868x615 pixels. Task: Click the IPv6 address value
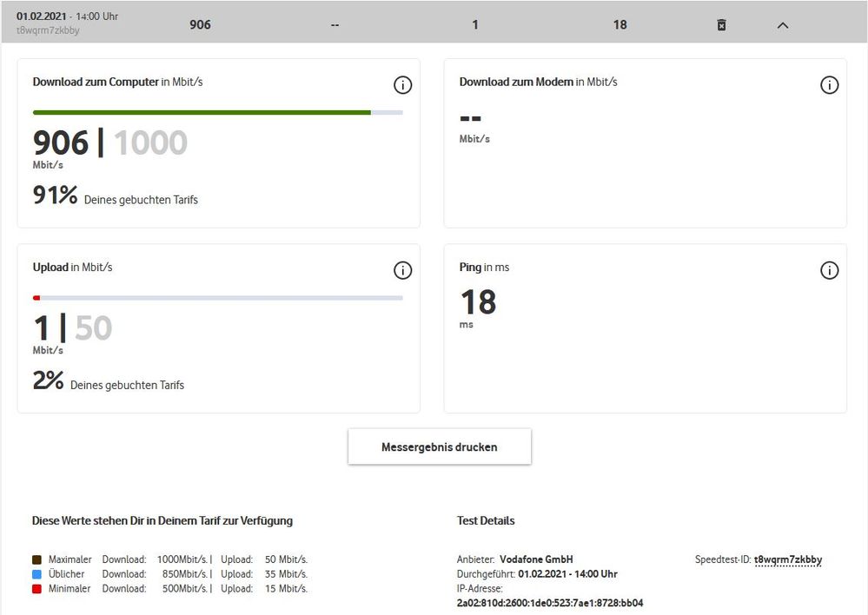coord(550,603)
